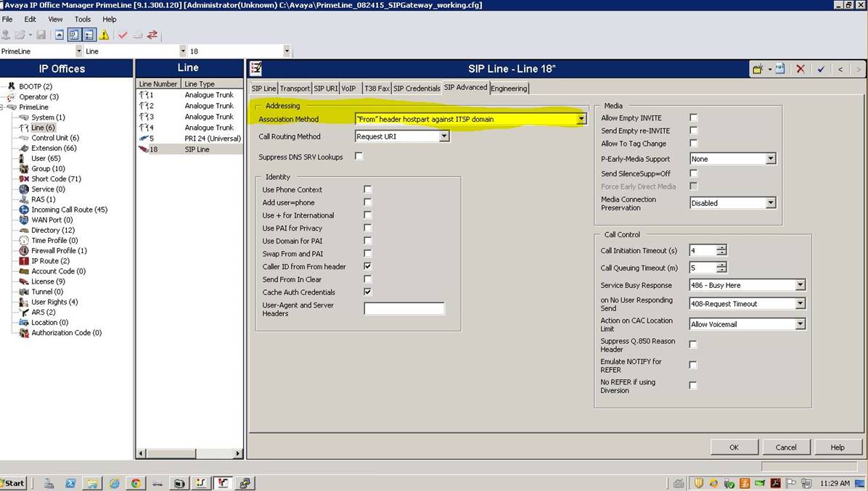The width and height of the screenshot is (868, 491).
Task: Uncheck Caller ID from From header
Action: [367, 266]
